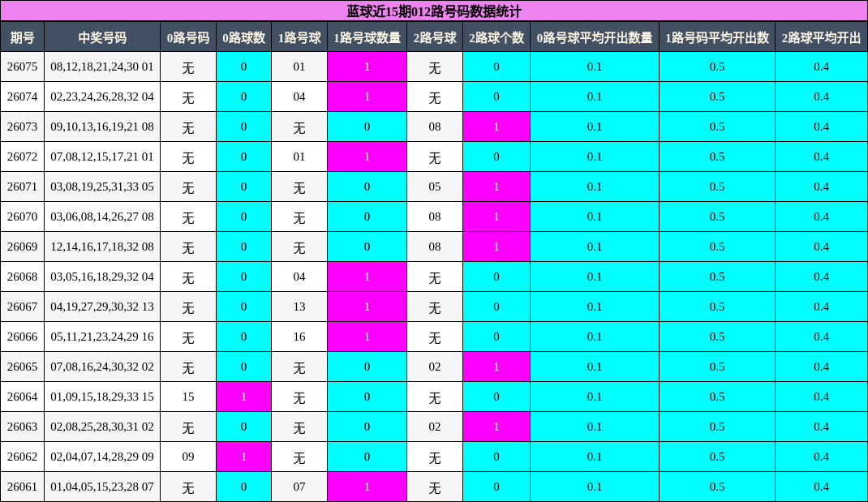Click magenta 1路号球数量 cell in row 26075
Screen dimensions: 868x502
tap(367, 67)
